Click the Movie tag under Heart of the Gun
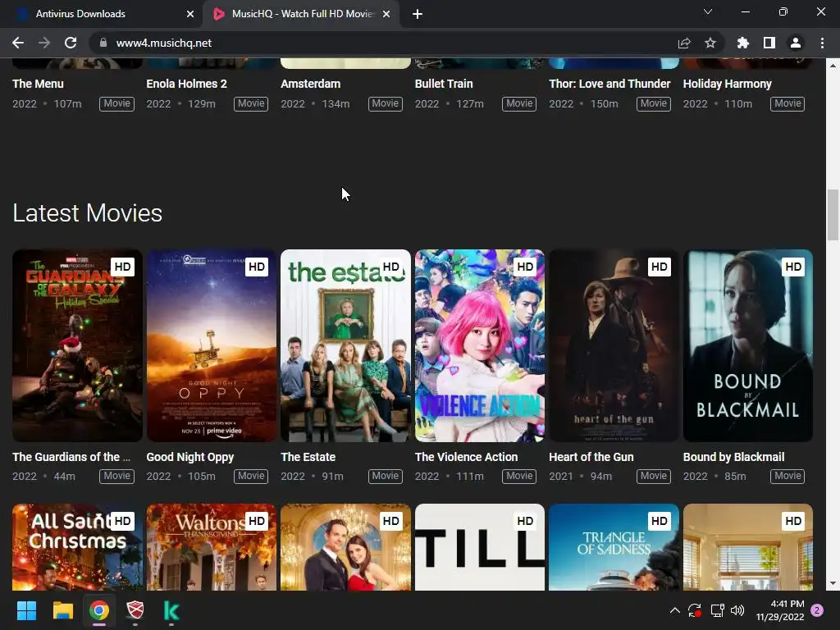Image resolution: width=840 pixels, height=630 pixels. tap(654, 476)
